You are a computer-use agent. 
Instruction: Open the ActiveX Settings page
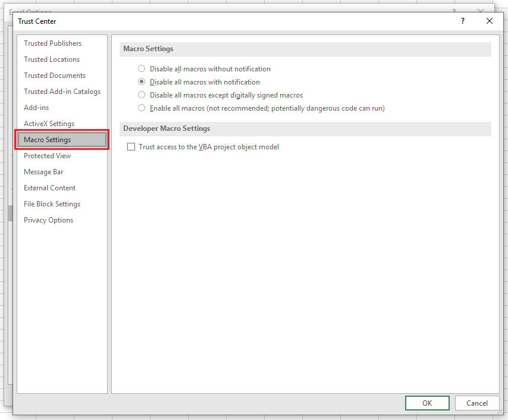click(49, 123)
